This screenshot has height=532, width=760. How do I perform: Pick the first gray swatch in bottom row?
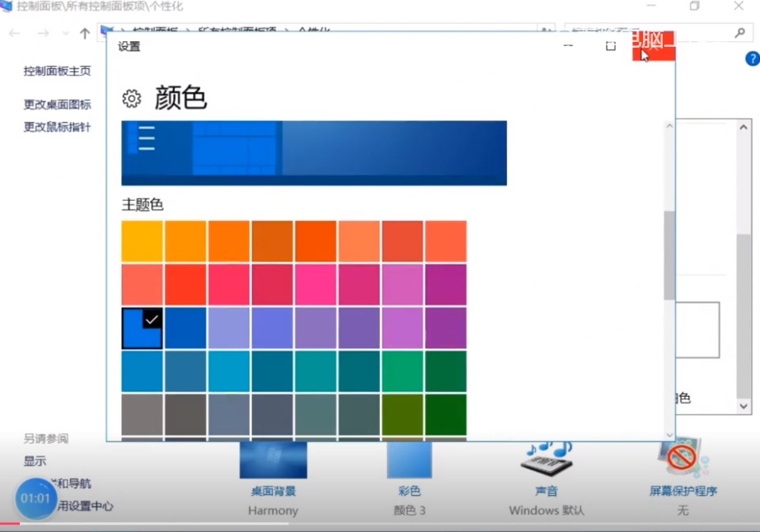(142, 415)
